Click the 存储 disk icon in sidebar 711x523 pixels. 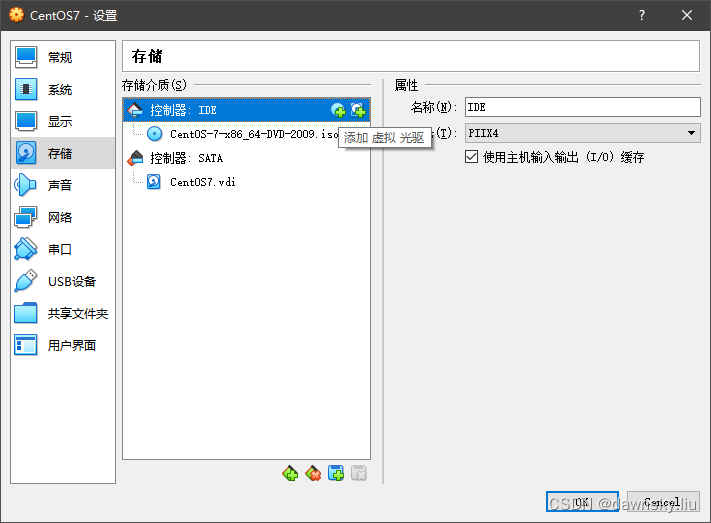(x=26, y=153)
